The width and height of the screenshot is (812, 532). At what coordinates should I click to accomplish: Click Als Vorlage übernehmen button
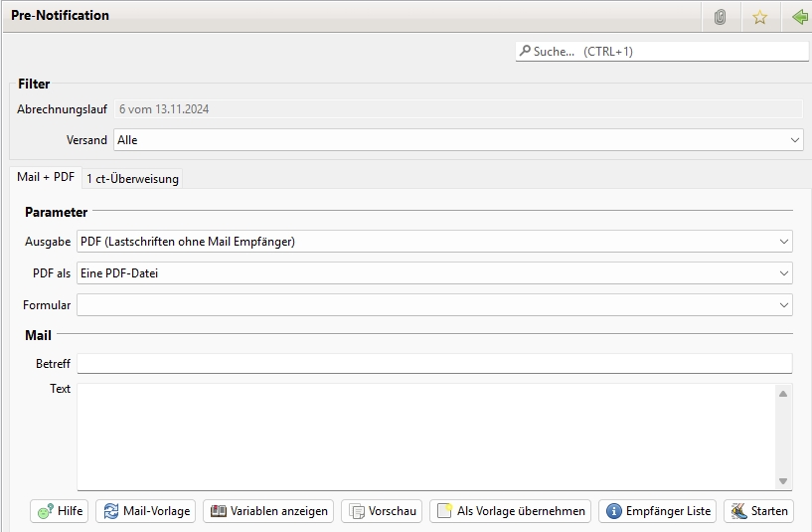[x=511, y=511]
